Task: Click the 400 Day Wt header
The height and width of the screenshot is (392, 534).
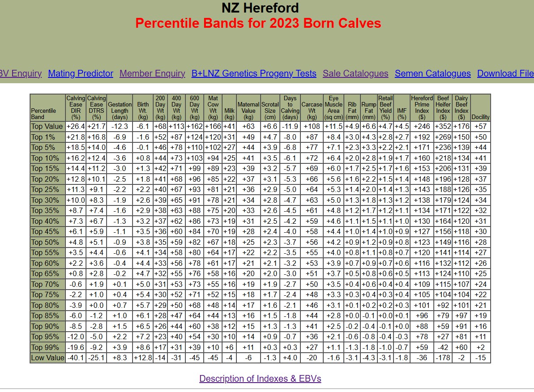Action: 176,108
